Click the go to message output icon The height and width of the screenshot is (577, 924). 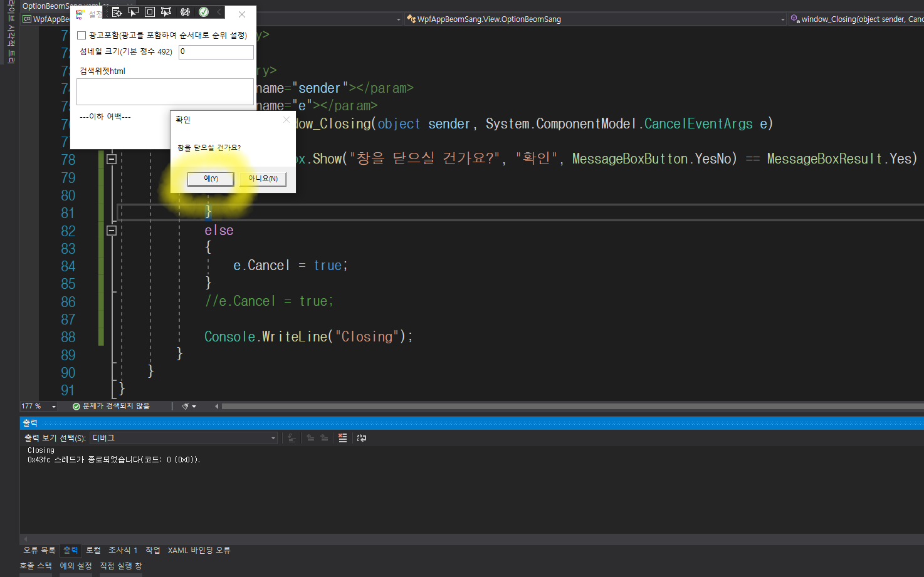(x=291, y=438)
